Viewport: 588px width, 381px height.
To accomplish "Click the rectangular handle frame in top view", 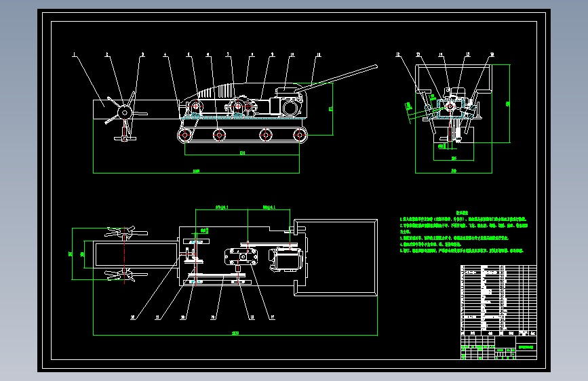I will coord(336,258).
